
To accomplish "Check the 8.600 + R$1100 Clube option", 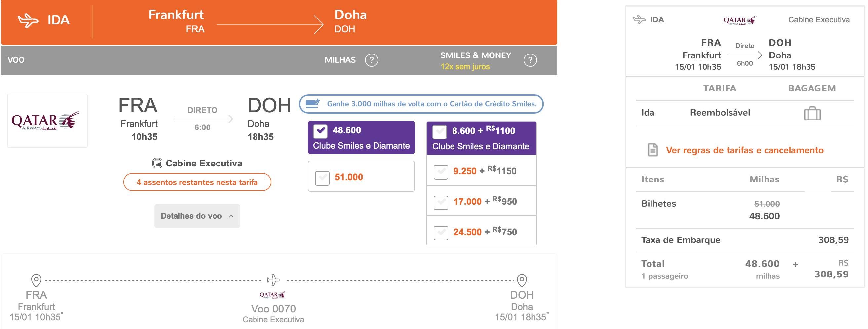I will coord(439,132).
